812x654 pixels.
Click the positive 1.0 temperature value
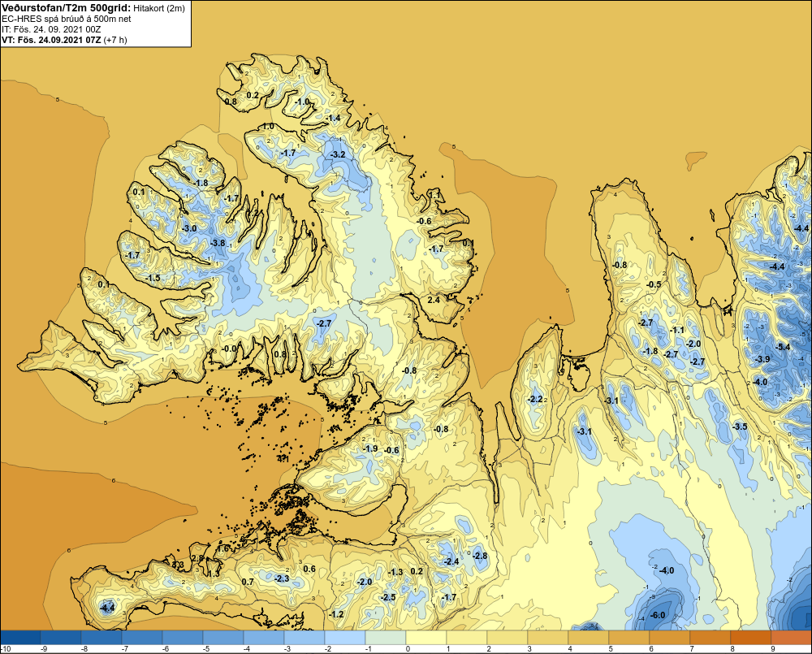(268, 127)
